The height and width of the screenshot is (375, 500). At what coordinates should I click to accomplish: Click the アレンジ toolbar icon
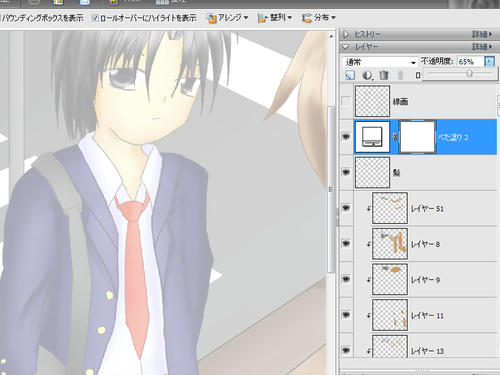[211, 18]
